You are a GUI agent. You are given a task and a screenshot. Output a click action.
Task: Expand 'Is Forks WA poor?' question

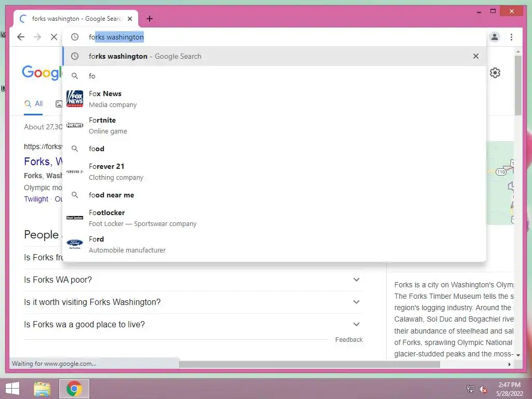(193, 280)
